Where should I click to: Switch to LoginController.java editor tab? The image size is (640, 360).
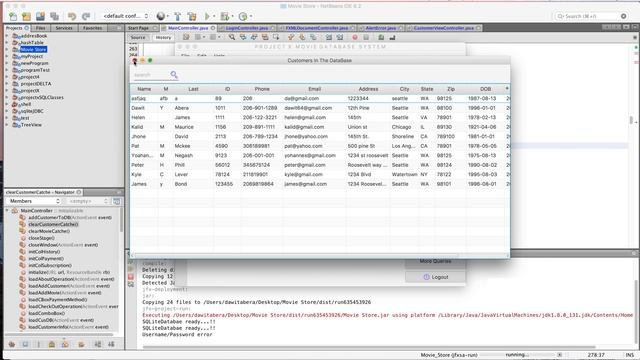pos(247,28)
